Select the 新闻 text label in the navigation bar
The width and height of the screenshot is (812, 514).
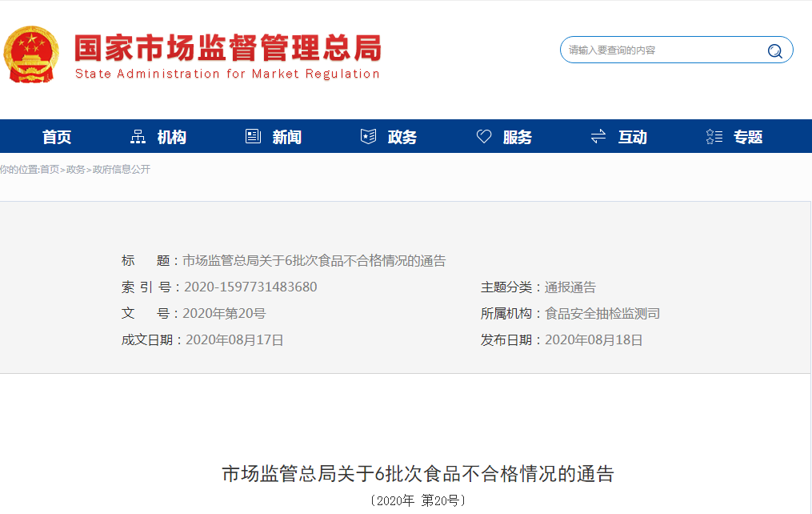(286, 137)
